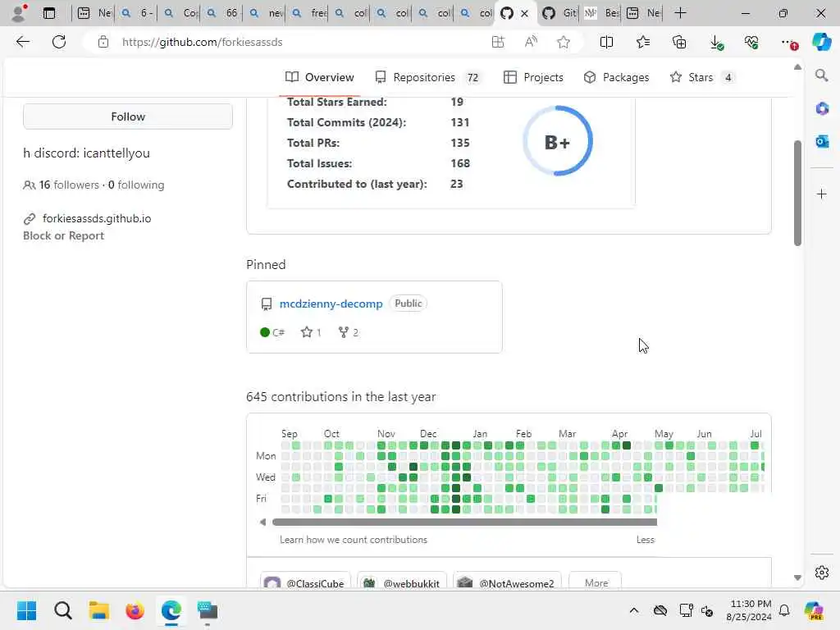
Task: Open browser essentials heart icon
Action: 751,42
